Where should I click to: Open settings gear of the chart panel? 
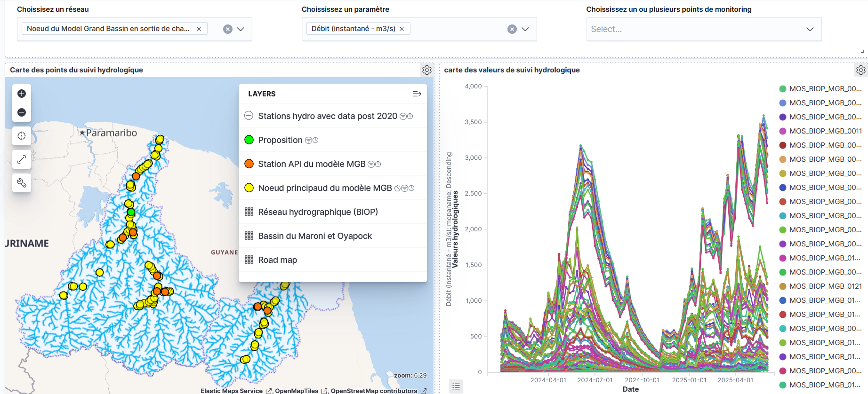[x=861, y=70]
